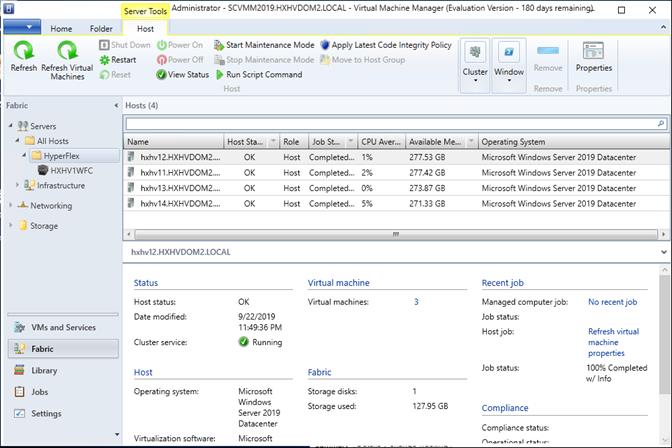672x448 pixels.
Task: Open the Settings workspace
Action: click(x=63, y=413)
